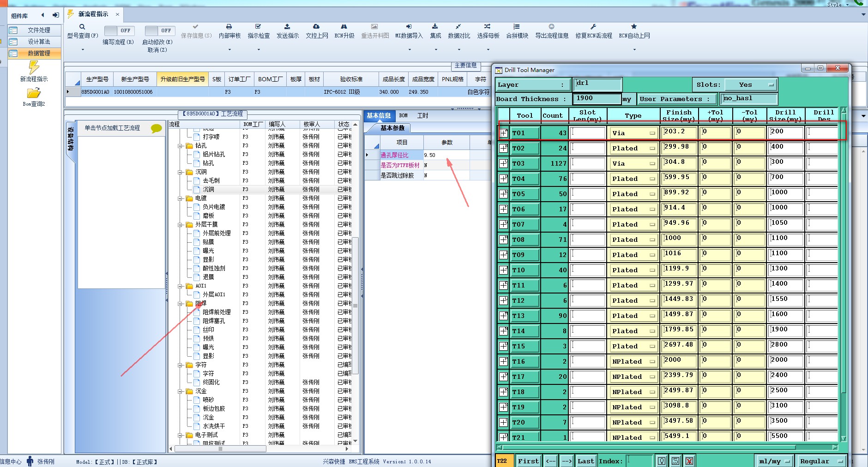This screenshot has height=467, width=868.
Task: Open the 新流程指示 lightning icon in sidebar
Action: click(34, 67)
